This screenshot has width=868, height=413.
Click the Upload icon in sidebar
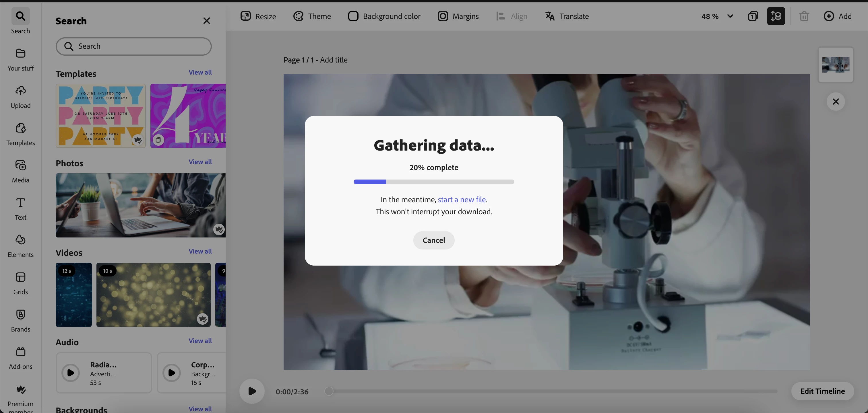click(21, 96)
